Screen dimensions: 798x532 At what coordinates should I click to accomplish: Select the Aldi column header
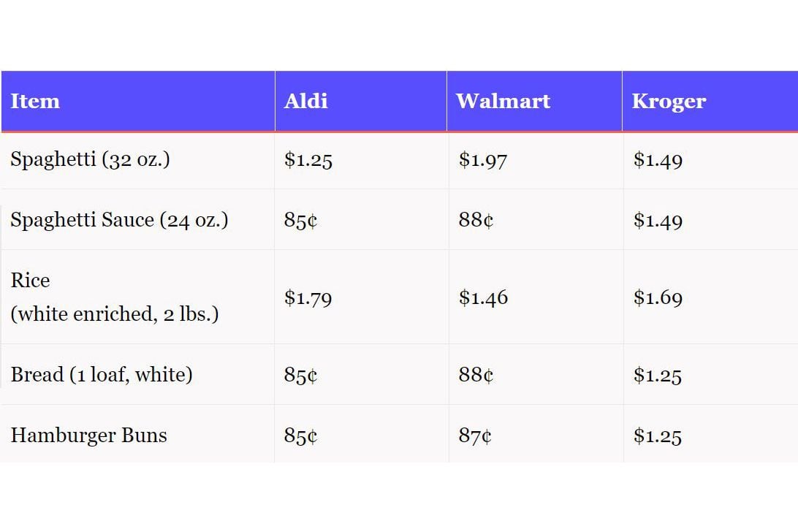(x=306, y=101)
